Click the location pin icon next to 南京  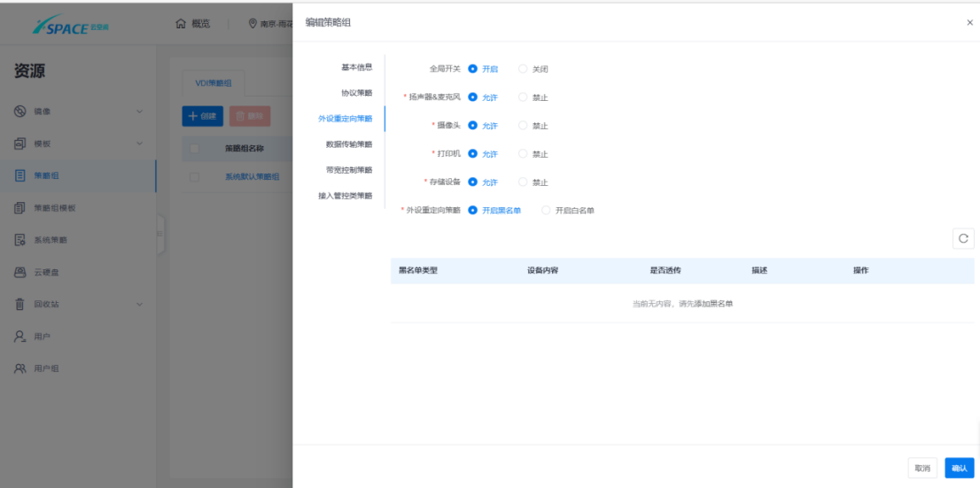point(253,23)
